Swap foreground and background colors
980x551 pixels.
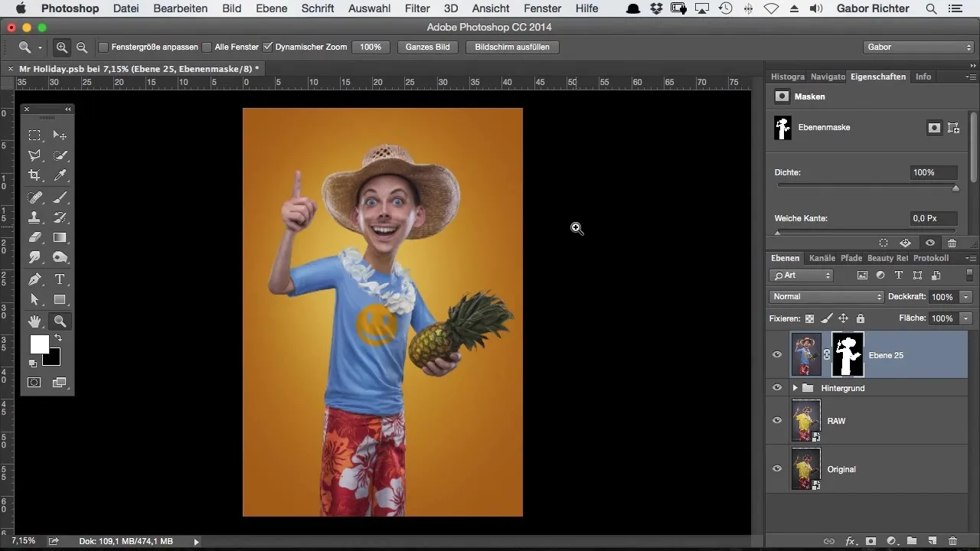click(57, 337)
